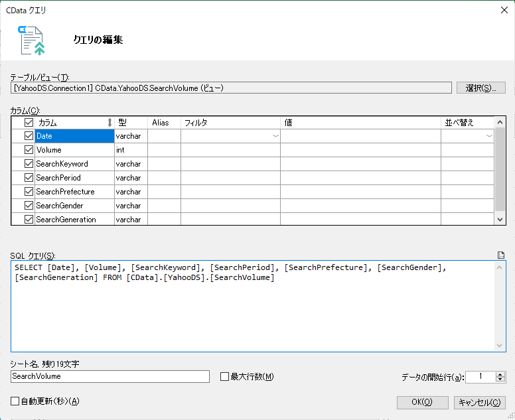Click the column list scroll-up arrow
This screenshot has width=515, height=420.
pyautogui.click(x=500, y=122)
